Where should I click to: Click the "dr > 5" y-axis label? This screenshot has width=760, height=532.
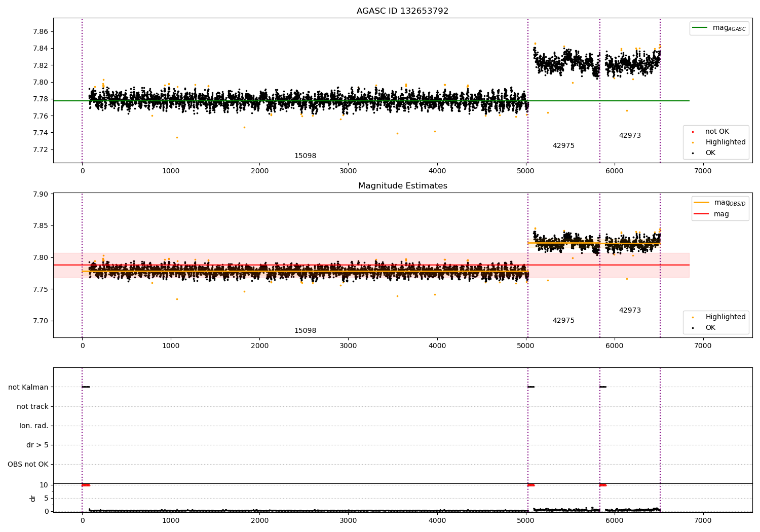(37, 445)
